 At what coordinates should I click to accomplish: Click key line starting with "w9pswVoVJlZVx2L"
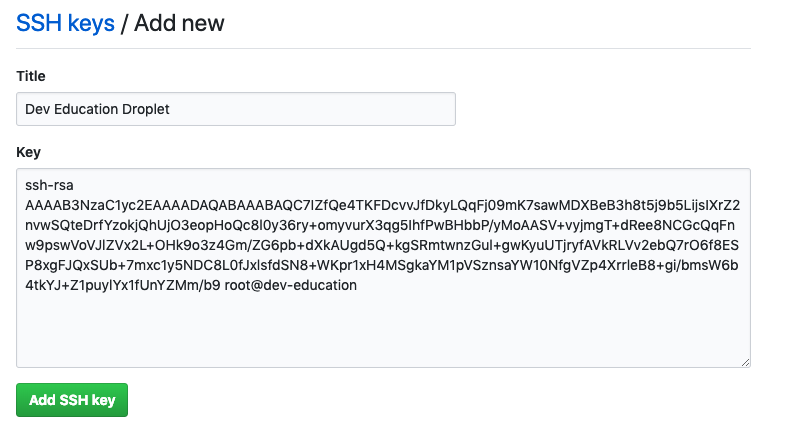(383, 245)
